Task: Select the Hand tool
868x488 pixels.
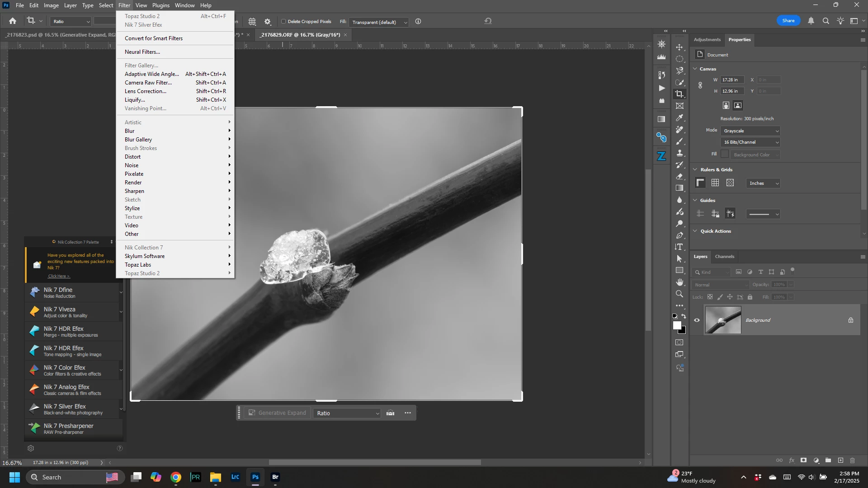Action: [679, 282]
